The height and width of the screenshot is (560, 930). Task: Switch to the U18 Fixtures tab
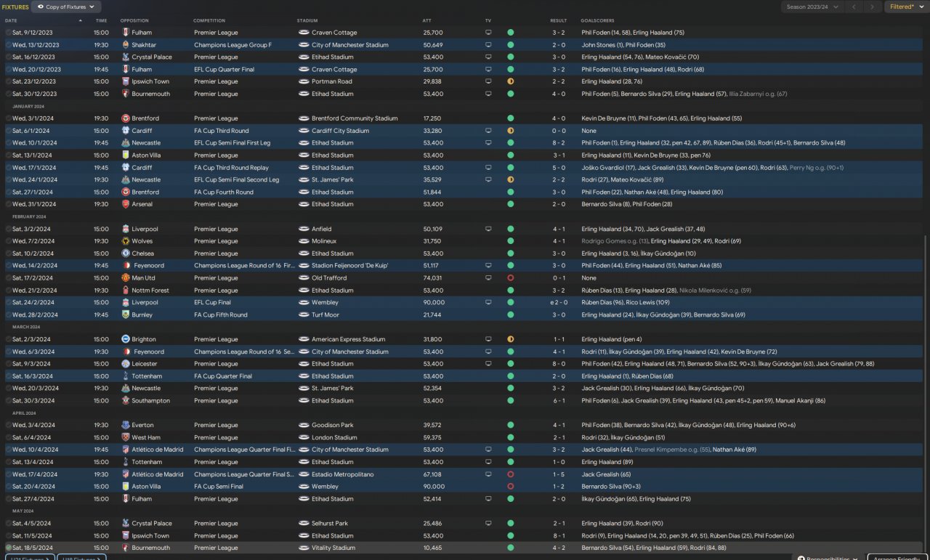point(81,557)
